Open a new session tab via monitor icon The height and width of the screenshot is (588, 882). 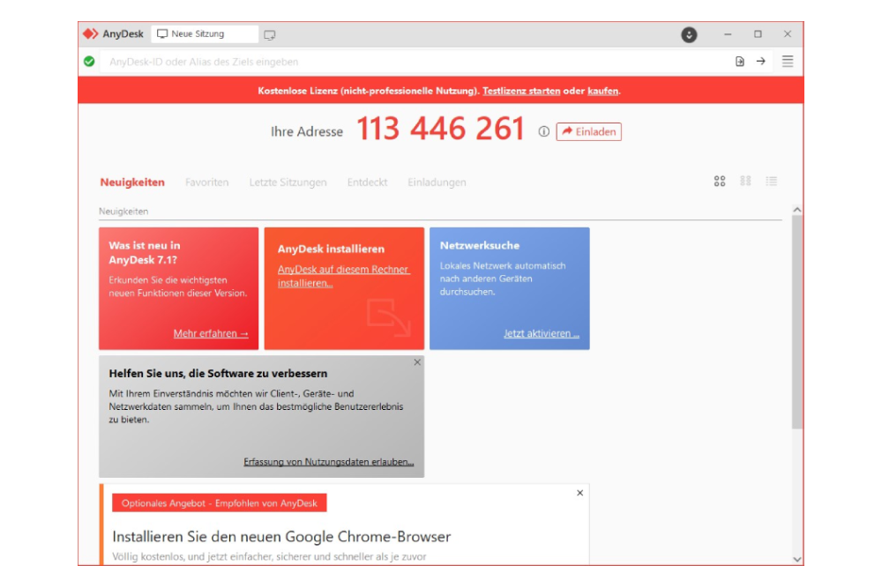(x=270, y=35)
